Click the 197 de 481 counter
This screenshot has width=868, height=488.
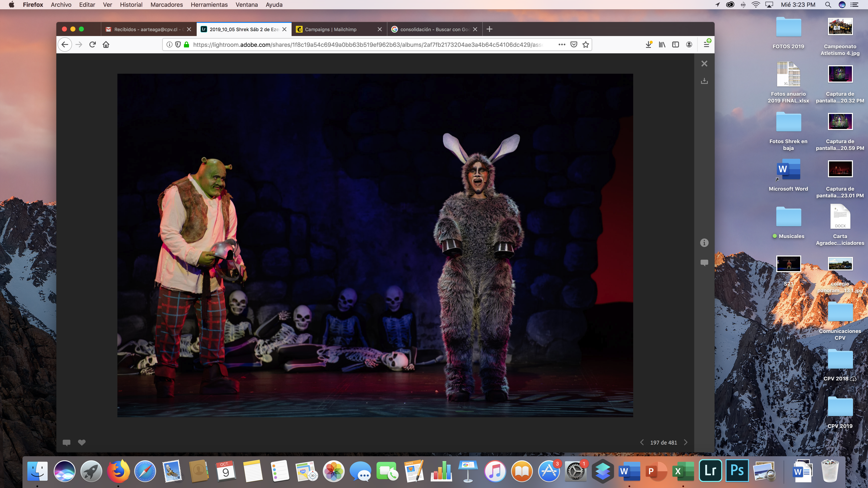pos(664,442)
